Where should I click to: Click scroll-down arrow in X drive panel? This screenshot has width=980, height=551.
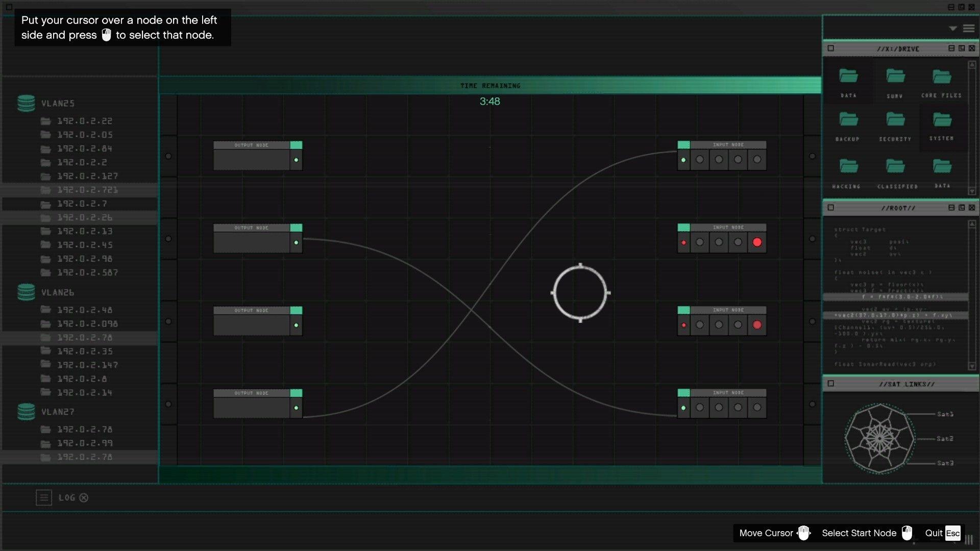tap(972, 191)
